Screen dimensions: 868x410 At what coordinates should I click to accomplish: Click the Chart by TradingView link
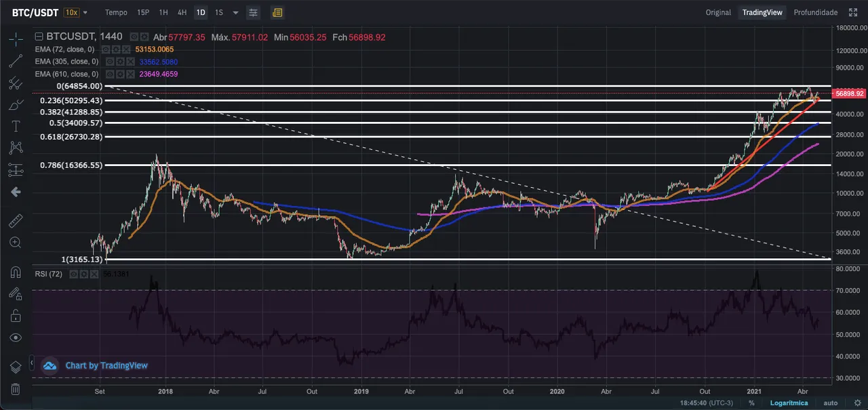[x=106, y=365]
